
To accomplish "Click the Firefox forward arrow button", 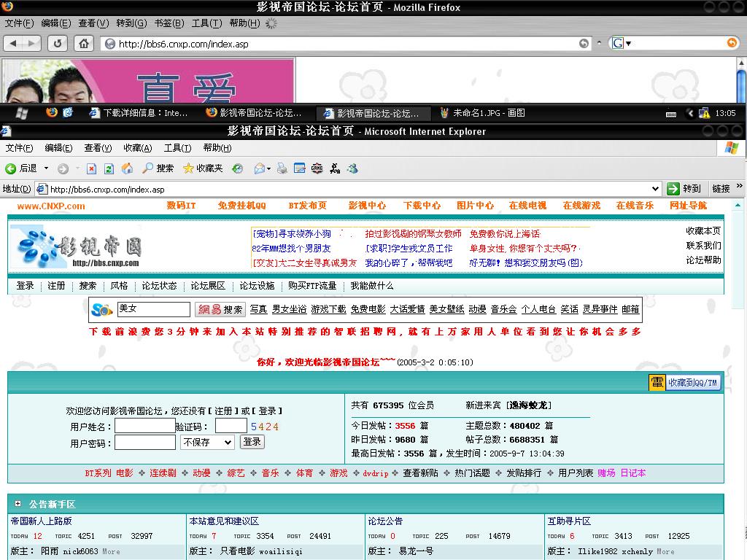I will [31, 43].
